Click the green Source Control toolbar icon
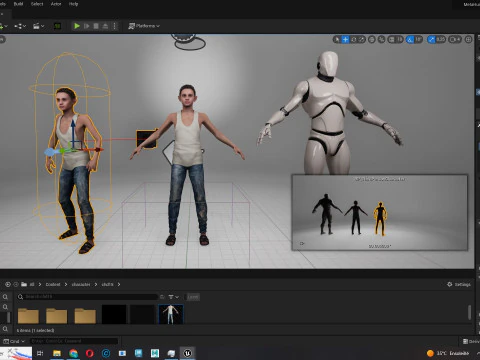 [x=57, y=26]
